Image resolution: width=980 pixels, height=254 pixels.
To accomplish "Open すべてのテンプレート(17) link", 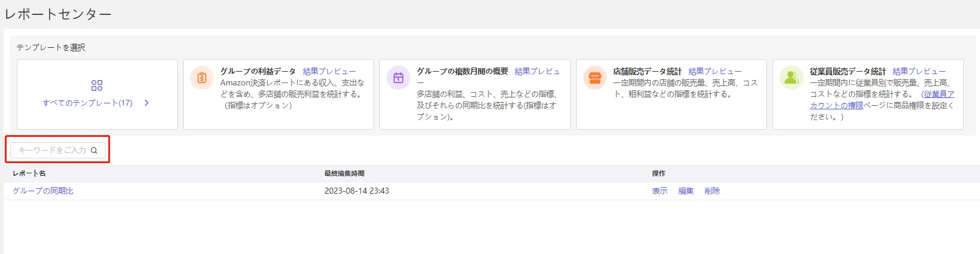I will point(87,103).
